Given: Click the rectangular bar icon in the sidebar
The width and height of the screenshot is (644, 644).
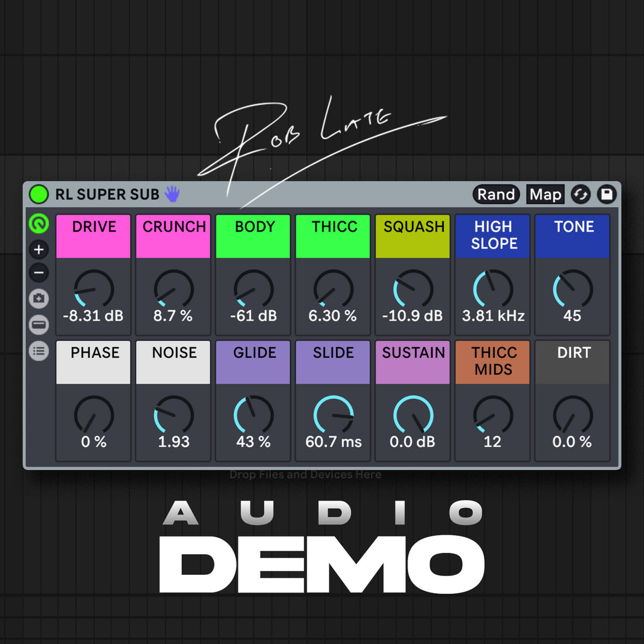Looking at the screenshot, I should point(39,325).
